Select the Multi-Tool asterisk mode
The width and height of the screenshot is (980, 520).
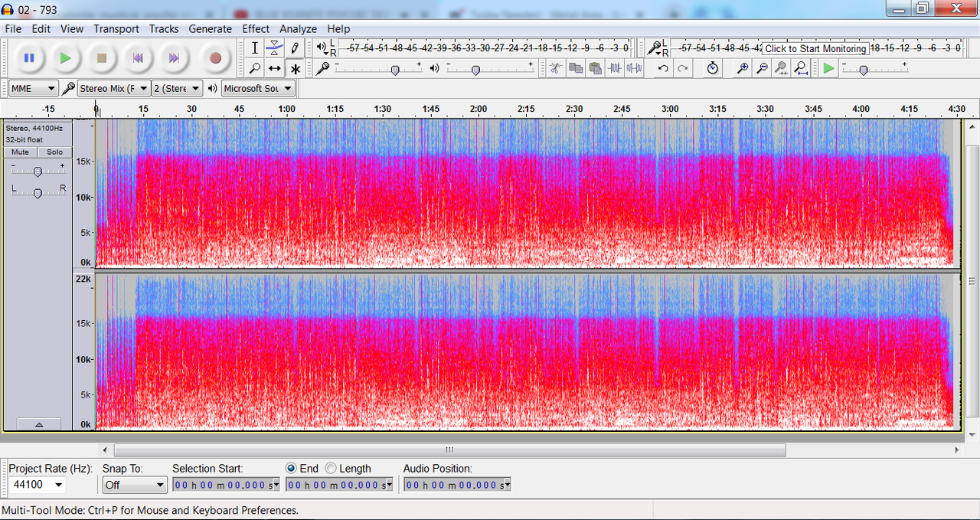295,68
